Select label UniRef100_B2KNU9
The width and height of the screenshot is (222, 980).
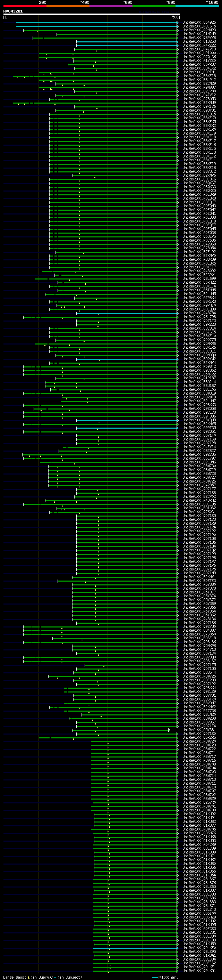(x=199, y=103)
